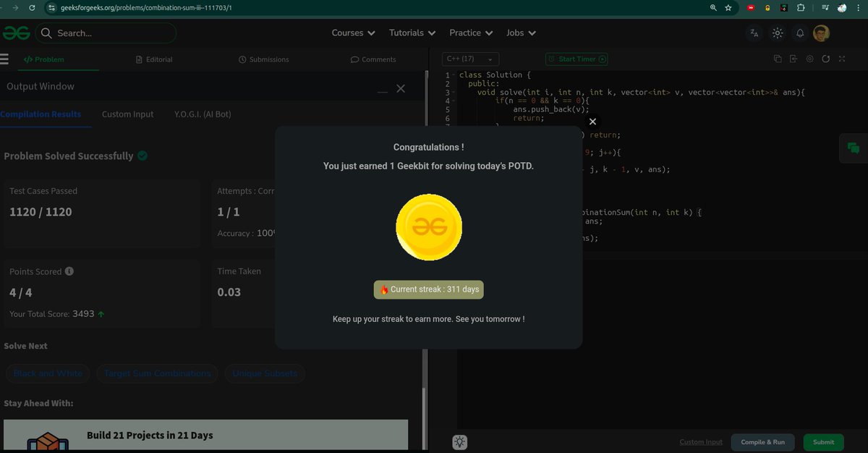Open the notifications bell
The width and height of the screenshot is (868, 453).
pos(800,33)
